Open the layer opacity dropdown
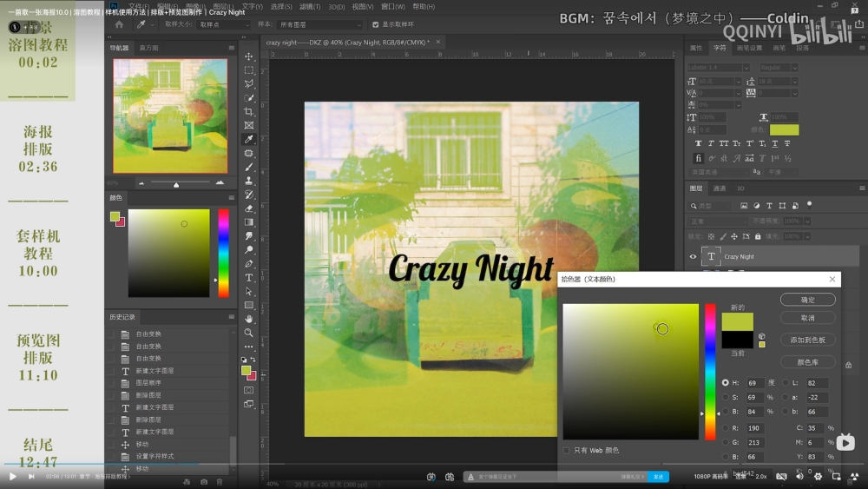Screen dimensions: 868x489 click(x=807, y=221)
